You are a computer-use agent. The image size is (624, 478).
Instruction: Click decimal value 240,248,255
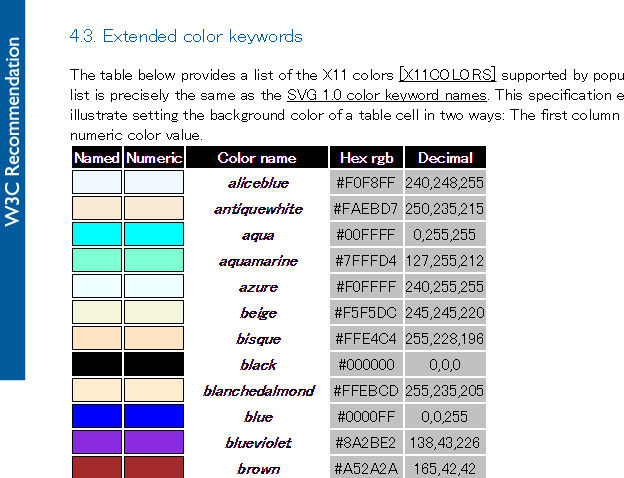click(445, 183)
